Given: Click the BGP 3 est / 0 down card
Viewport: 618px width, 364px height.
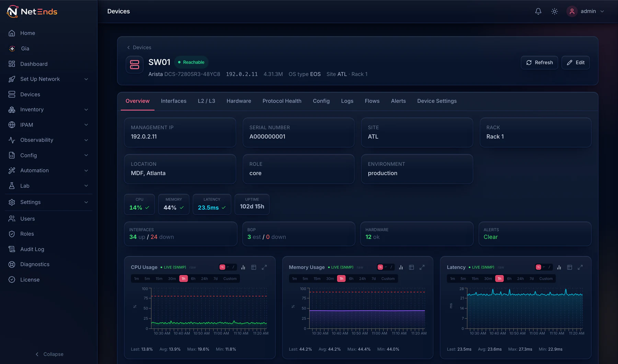Looking at the screenshot, I should coord(299,234).
